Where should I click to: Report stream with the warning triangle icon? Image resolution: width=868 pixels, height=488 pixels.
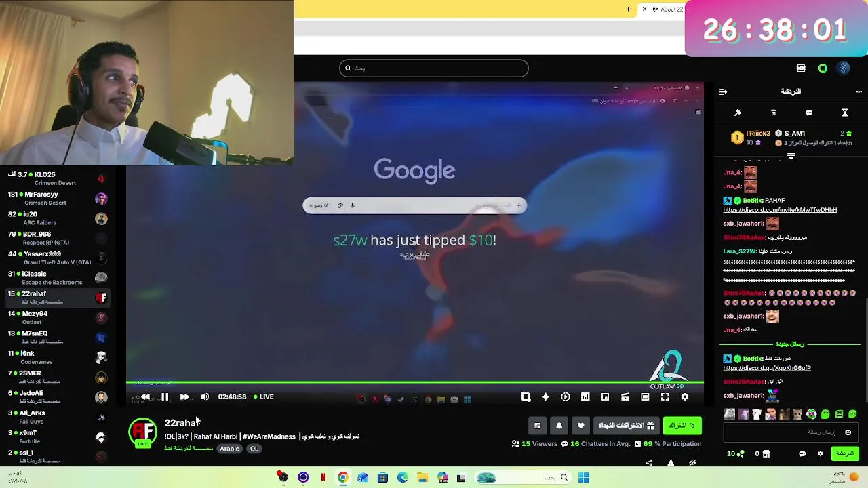click(671, 463)
